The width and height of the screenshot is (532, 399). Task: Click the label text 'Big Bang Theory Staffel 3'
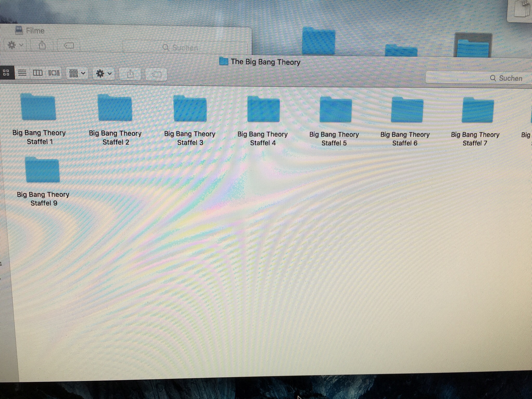coord(190,138)
